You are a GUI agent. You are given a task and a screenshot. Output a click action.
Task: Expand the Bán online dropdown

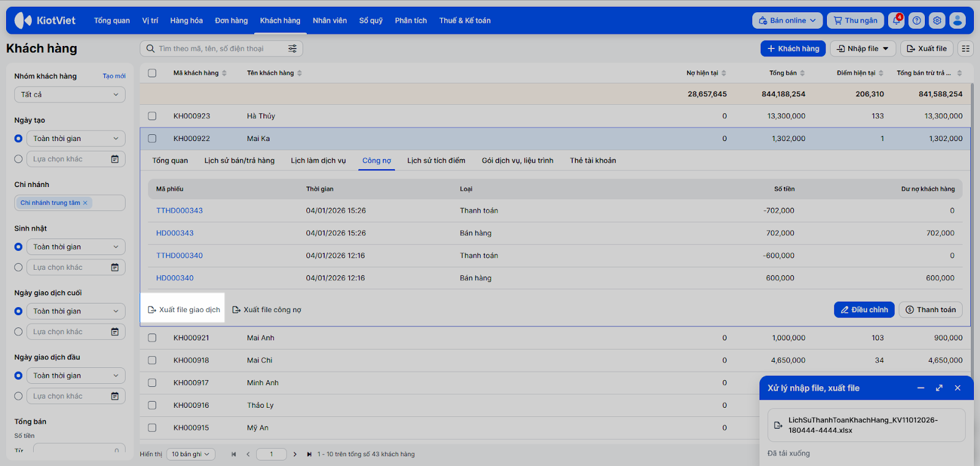point(787,21)
